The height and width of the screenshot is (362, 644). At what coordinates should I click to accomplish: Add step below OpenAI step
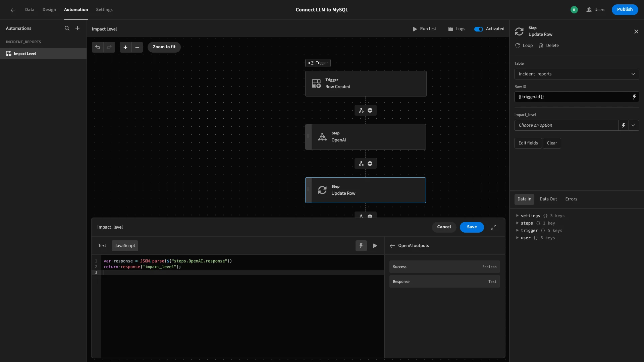[370, 164]
